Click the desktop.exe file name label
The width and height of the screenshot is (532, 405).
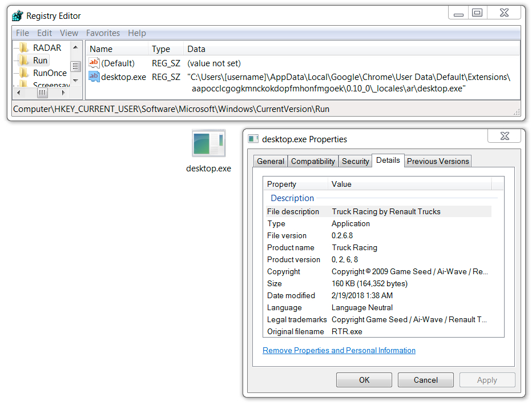pos(208,169)
